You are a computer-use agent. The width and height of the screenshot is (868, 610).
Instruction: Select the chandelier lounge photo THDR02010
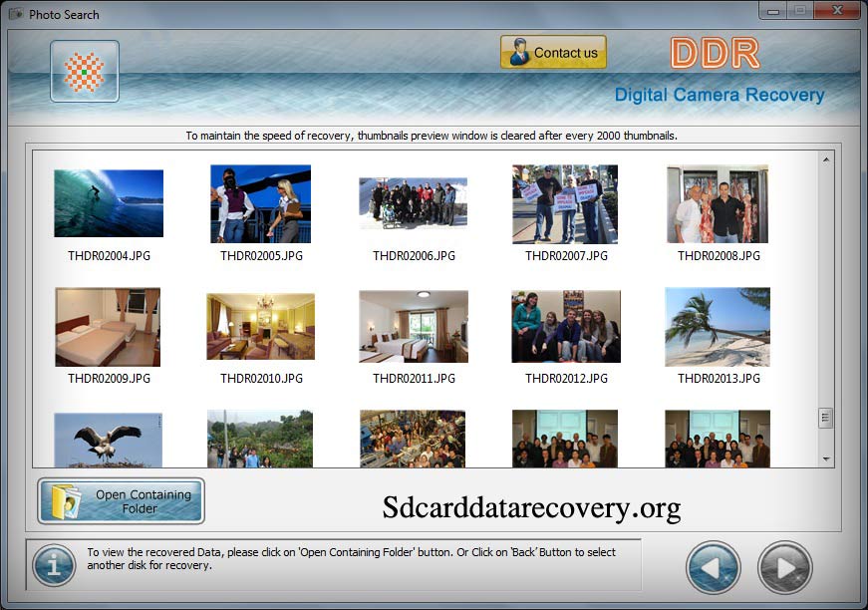click(261, 327)
